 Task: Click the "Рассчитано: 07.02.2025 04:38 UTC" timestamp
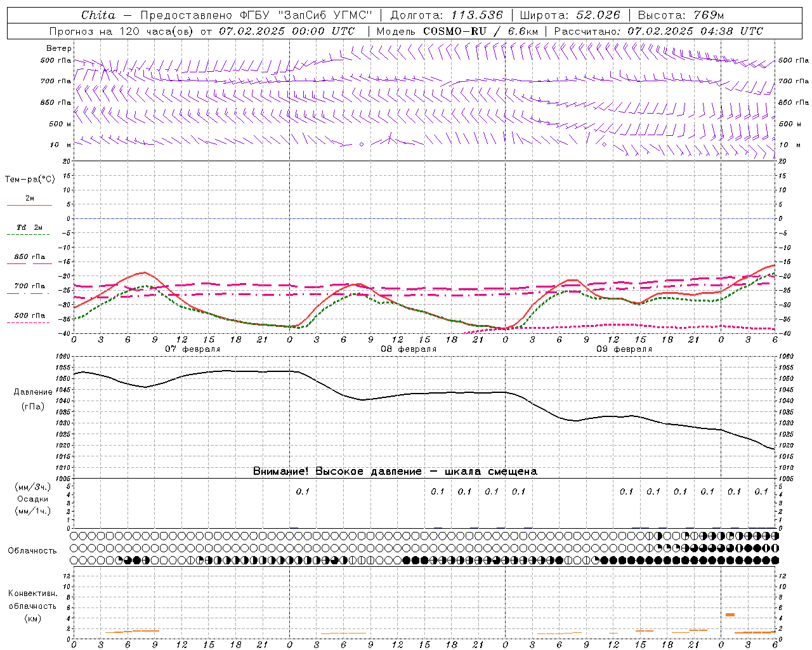[x=658, y=31]
